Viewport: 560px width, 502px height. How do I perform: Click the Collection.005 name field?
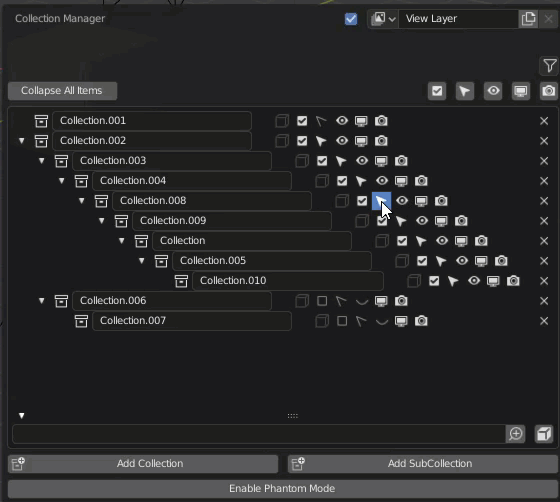[272, 261]
